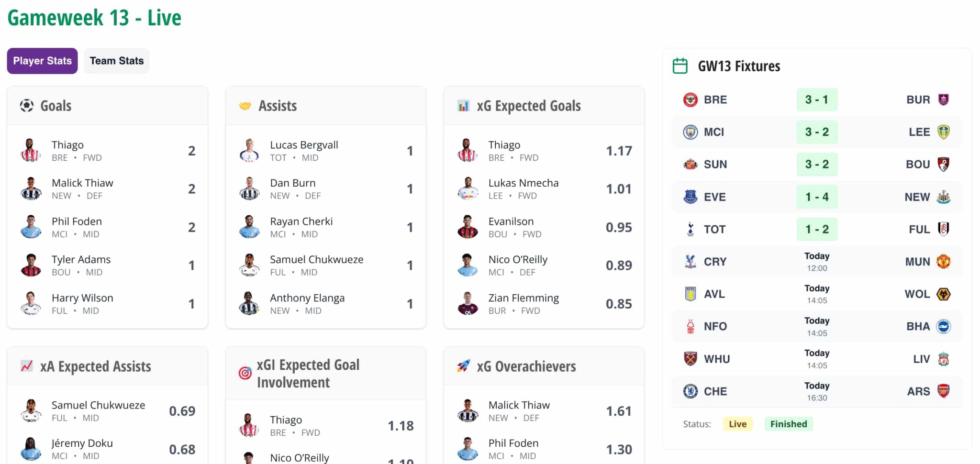
Task: Click the Assists hands icon
Action: pos(246,105)
